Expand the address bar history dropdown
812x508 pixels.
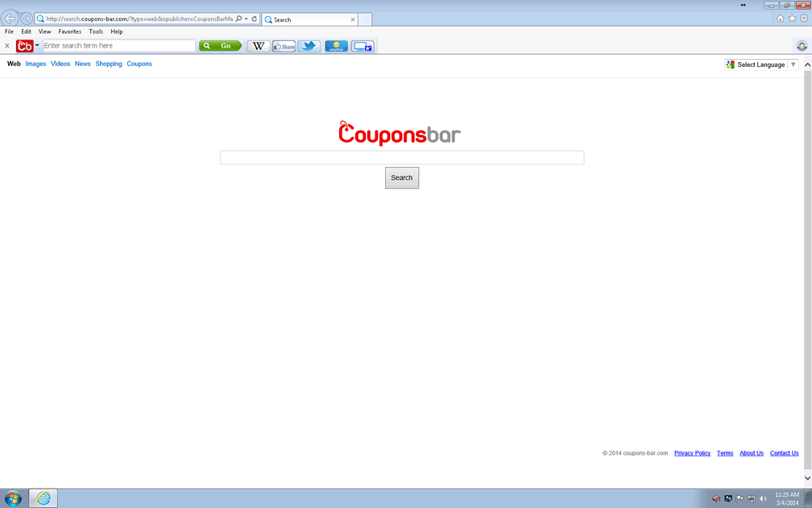(x=246, y=18)
